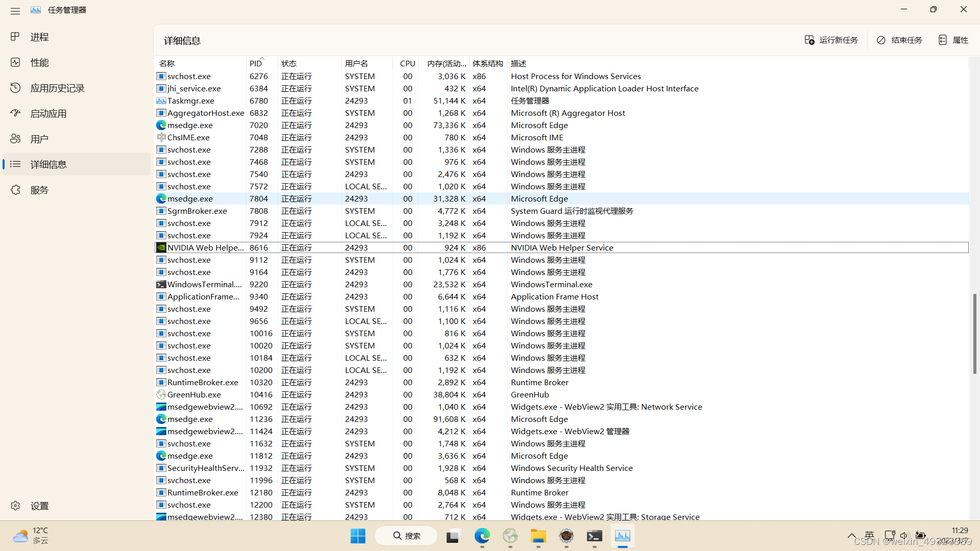Go to the 用户 (Users) page
Screen dimensions: 980x551
(77, 139)
